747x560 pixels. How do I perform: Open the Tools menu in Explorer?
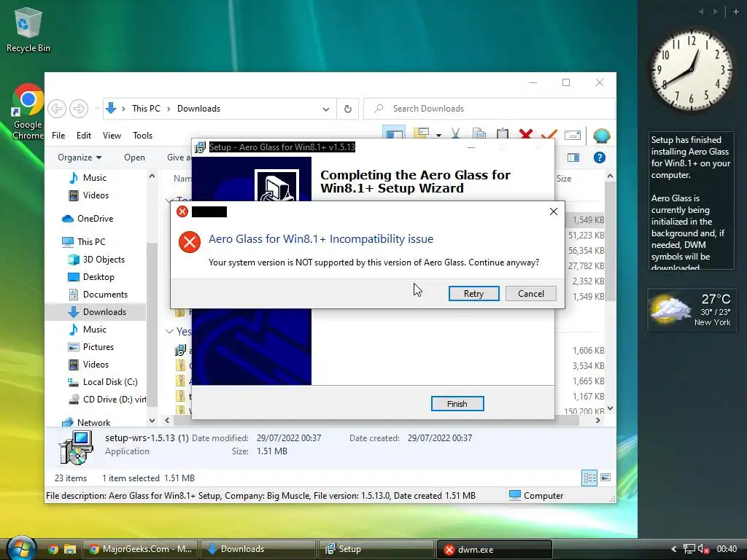point(142,135)
